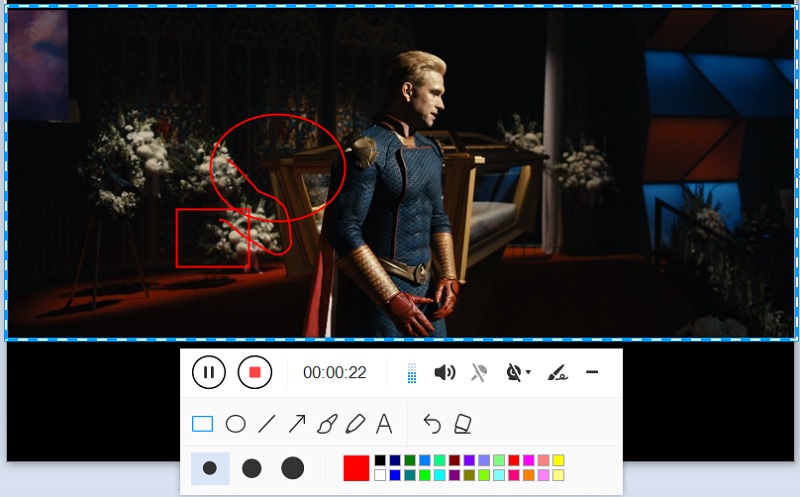Pick the olive color swatch
The width and height of the screenshot is (800, 497).
469,475
